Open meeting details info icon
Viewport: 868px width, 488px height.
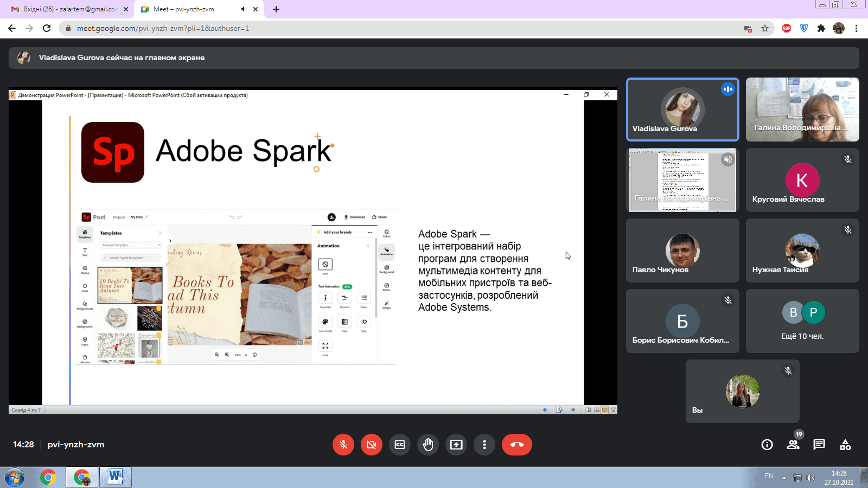(x=767, y=445)
